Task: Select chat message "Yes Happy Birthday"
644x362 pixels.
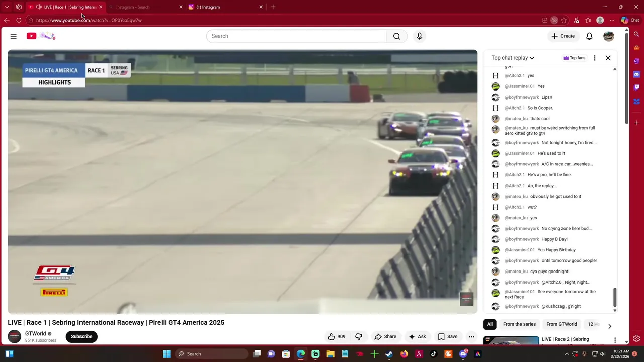Action: (x=556, y=250)
